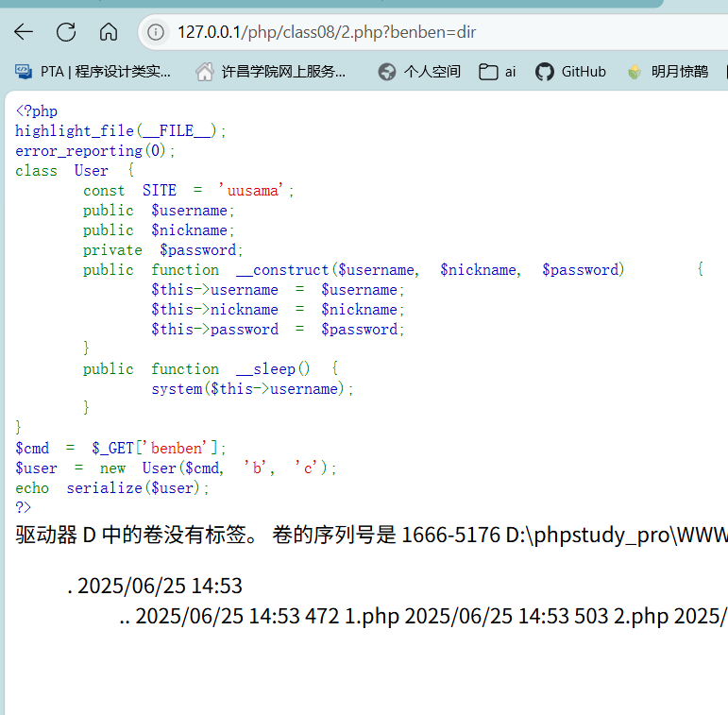Click the 'highlight_file(__FILE__);' line

121,131
